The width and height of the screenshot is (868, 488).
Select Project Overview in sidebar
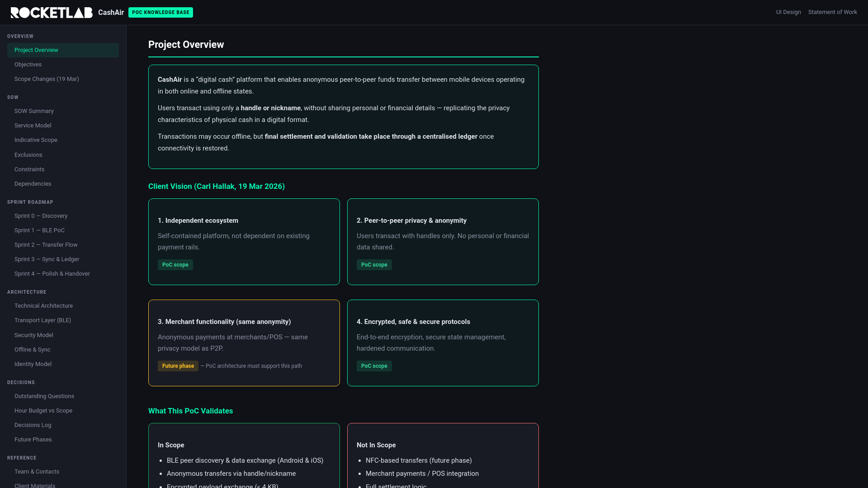63,50
